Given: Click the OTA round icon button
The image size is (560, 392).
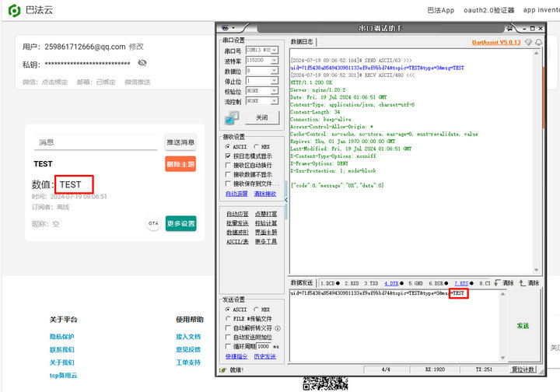Looking at the screenshot, I should (154, 223).
